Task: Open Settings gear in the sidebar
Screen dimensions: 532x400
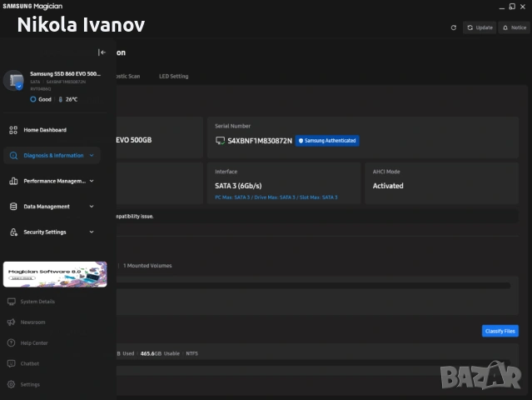Action: click(29, 384)
